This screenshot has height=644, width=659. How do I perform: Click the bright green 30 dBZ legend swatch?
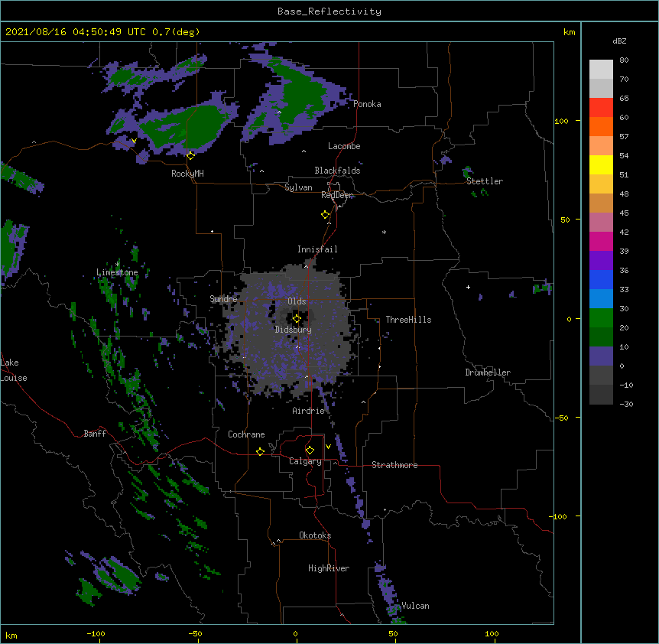[601, 318]
